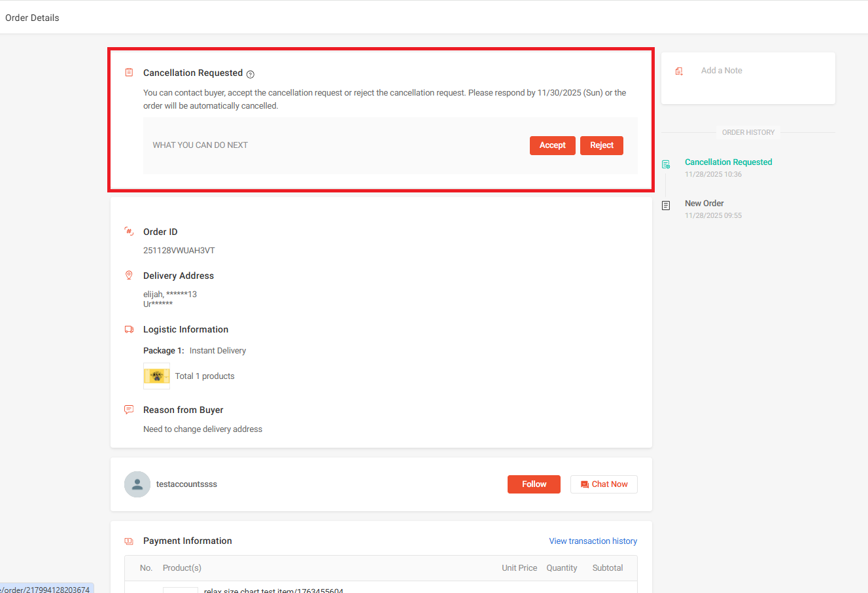Image resolution: width=868 pixels, height=593 pixels.
Task: Click the Order ID hash icon
Action: point(129,232)
